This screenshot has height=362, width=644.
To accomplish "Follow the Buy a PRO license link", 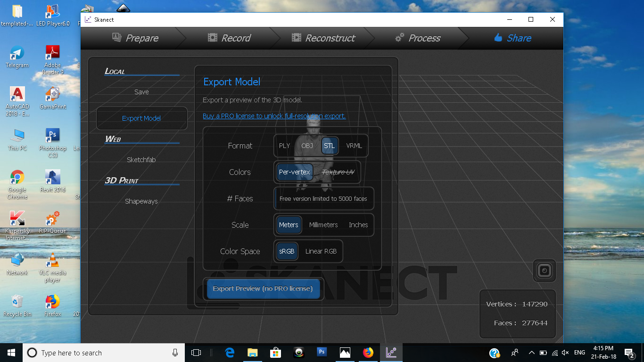I will [274, 116].
